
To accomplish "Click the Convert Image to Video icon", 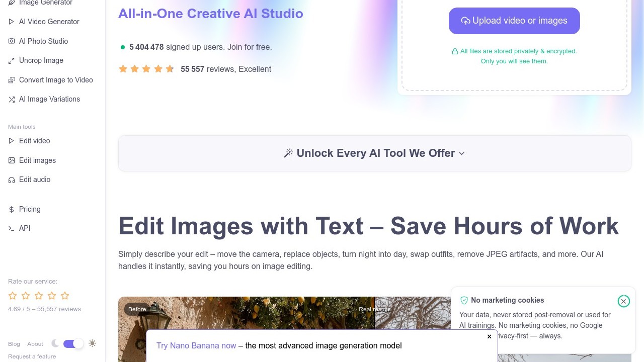I will click(12, 80).
